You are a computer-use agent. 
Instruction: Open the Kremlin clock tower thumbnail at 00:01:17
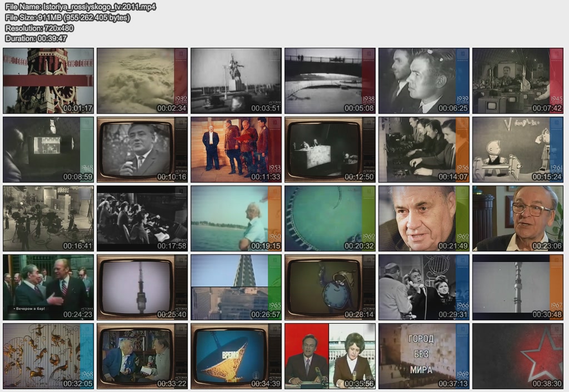[x=48, y=81]
